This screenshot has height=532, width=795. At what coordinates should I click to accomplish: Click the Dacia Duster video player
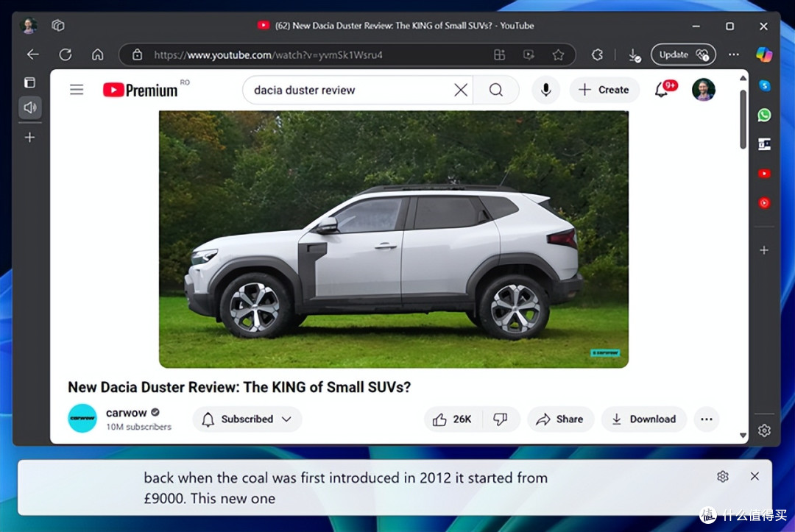[x=393, y=239]
